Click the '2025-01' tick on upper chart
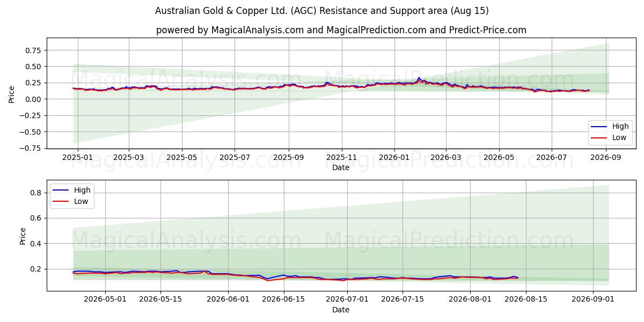The width and height of the screenshot is (644, 322). 78,157
